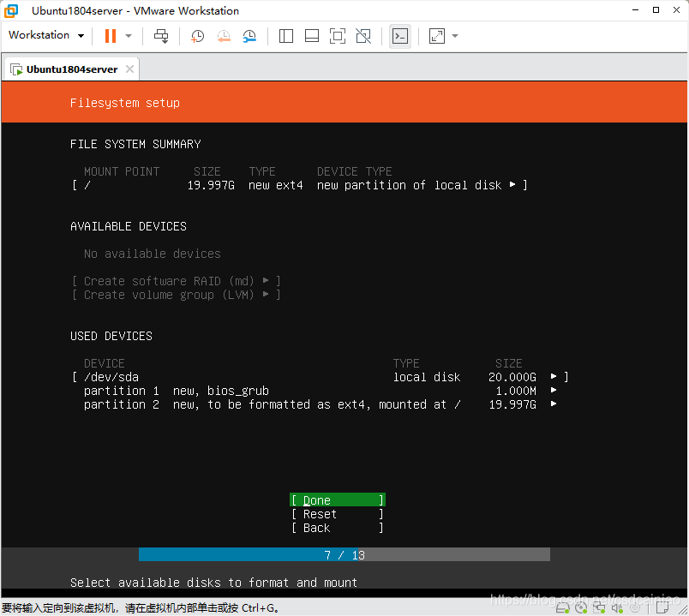Click the stretch guest display icon
The height and width of the screenshot is (616, 689).
click(437, 36)
